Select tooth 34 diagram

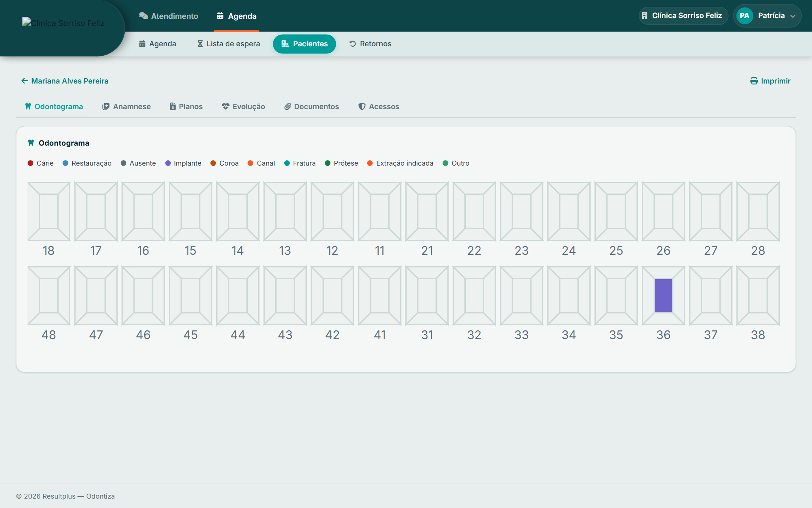pyautogui.click(x=569, y=295)
